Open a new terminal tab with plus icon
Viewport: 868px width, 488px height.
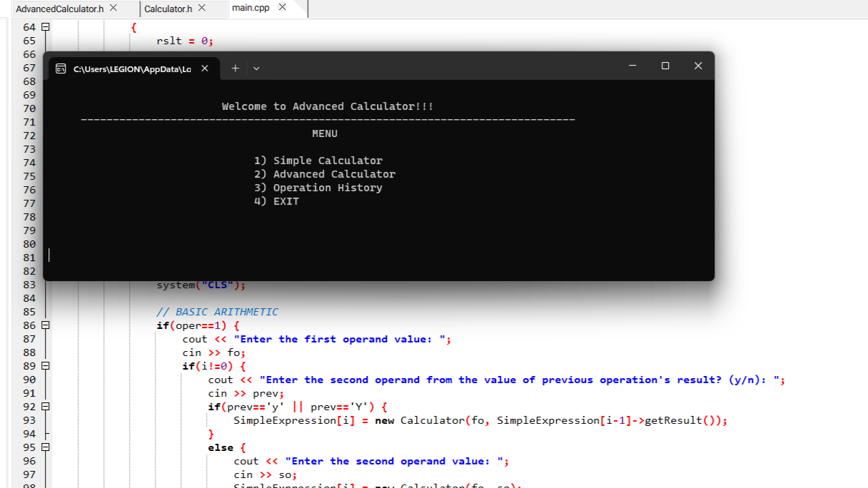pyautogui.click(x=235, y=68)
